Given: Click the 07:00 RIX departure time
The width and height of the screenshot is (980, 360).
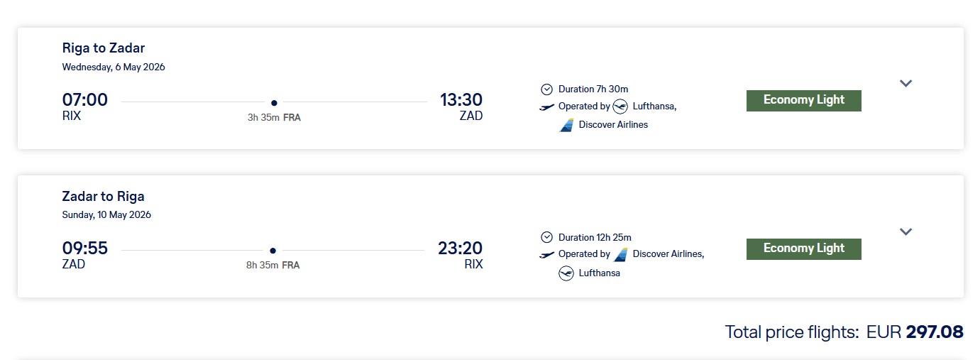Looking at the screenshot, I should click(85, 100).
